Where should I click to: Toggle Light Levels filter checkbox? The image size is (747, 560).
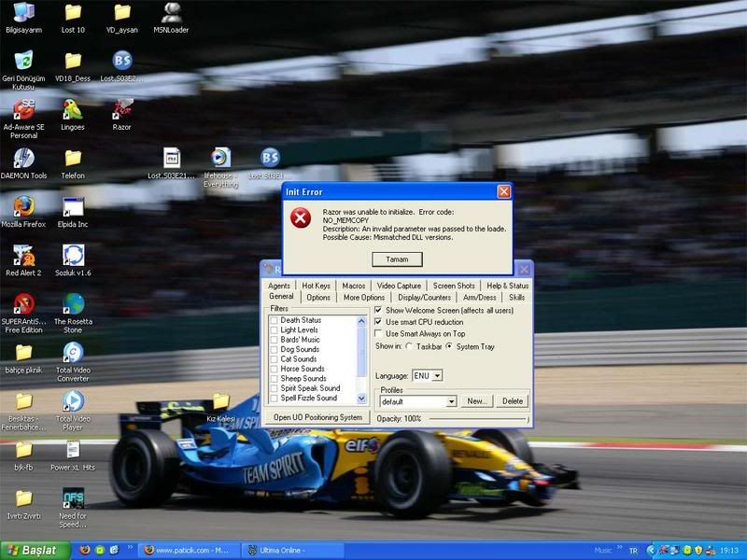tap(274, 330)
